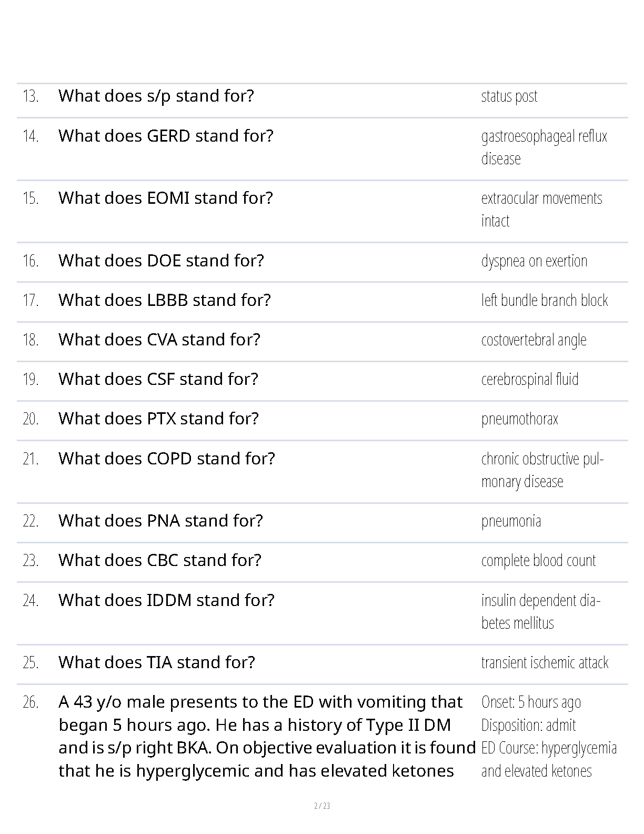Select the 'gastroesophageal reflux disease' answer
Image resolution: width=644 pixels, height=834 pixels.
click(x=544, y=147)
